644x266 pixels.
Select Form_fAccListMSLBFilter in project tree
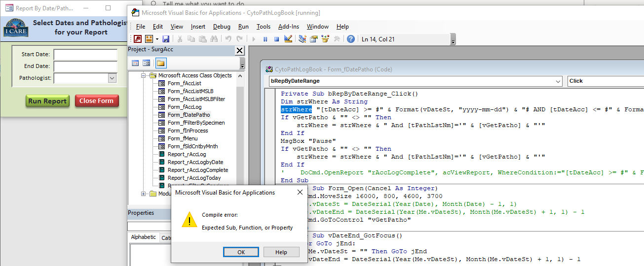[x=196, y=99]
